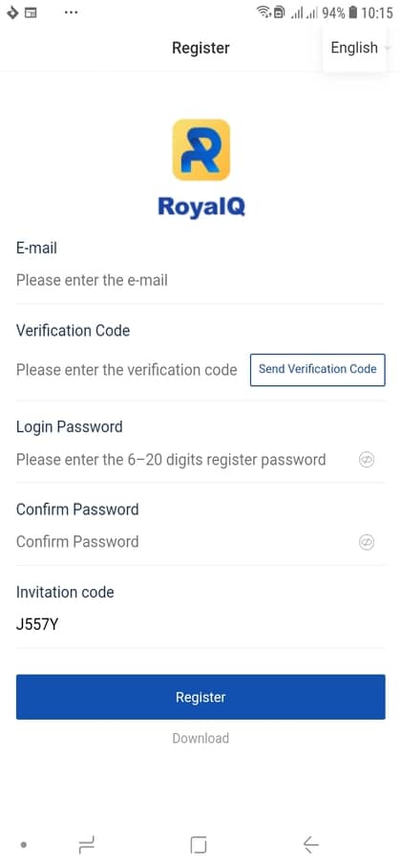Tap the RoyalQ logo icon
The image size is (401, 868).
[x=200, y=149]
